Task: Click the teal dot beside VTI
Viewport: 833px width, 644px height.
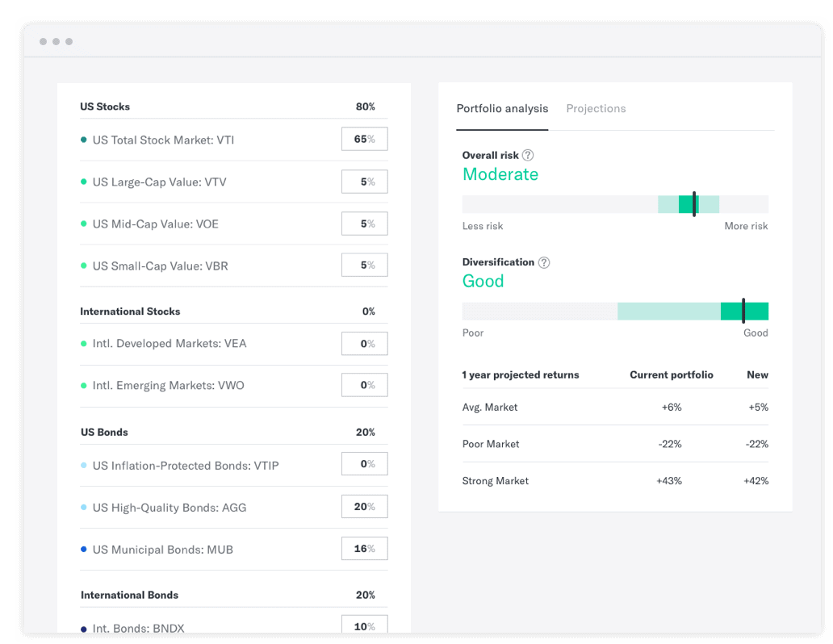Action: coord(83,140)
